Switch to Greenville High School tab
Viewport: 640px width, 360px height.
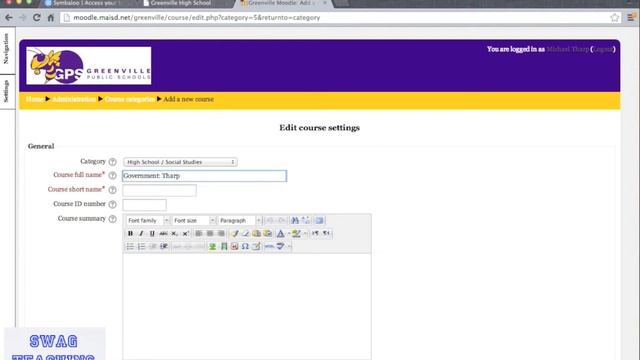coord(181,3)
